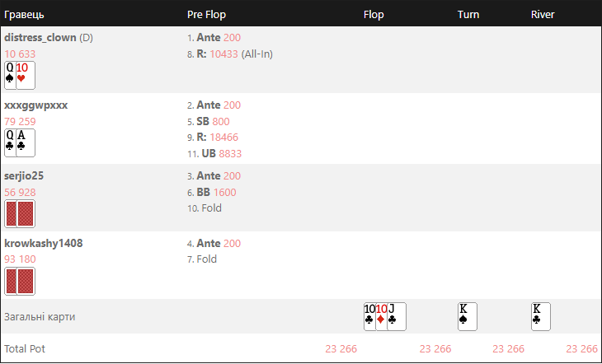The image size is (602, 364).
Task: Click the King of clubs river card
Action: point(541,317)
